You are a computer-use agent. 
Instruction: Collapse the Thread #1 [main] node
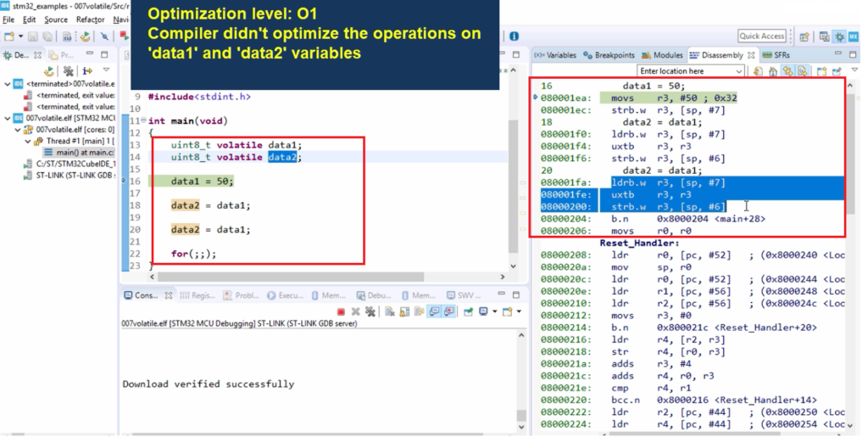[x=28, y=141]
